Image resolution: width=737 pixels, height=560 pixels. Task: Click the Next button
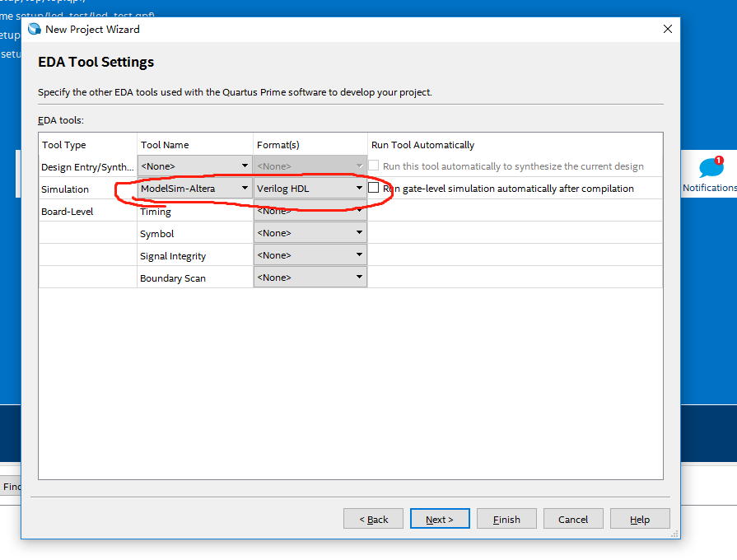(440, 519)
